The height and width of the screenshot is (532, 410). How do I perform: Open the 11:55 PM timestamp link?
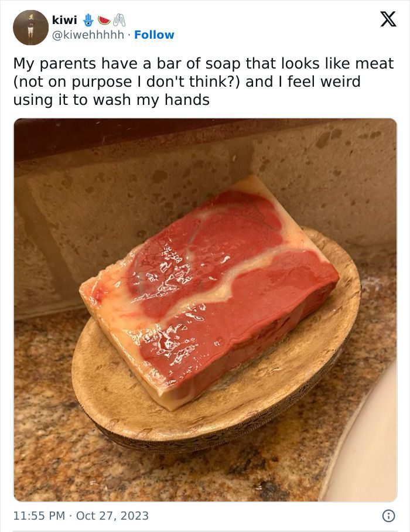point(39,516)
